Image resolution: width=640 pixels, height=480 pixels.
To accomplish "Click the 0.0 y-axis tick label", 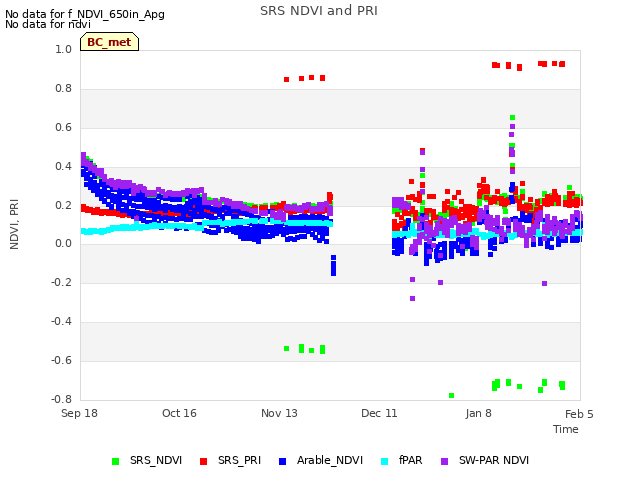I will click(63, 244).
